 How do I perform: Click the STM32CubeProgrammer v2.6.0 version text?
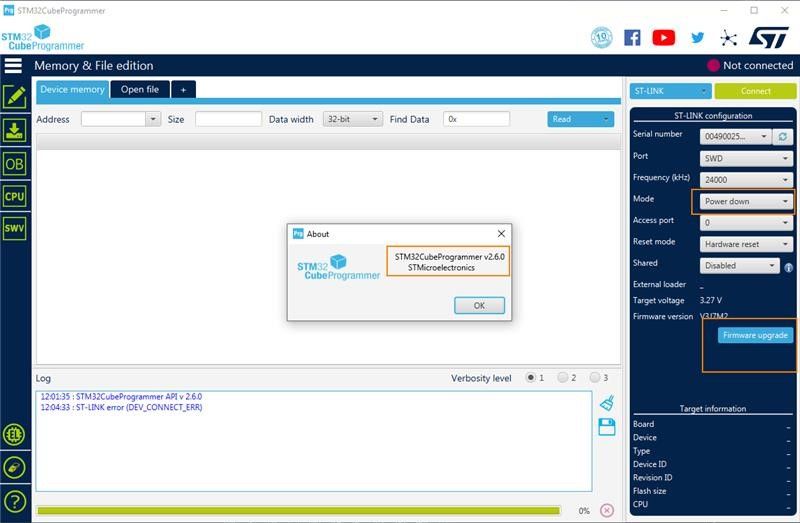[x=449, y=257]
